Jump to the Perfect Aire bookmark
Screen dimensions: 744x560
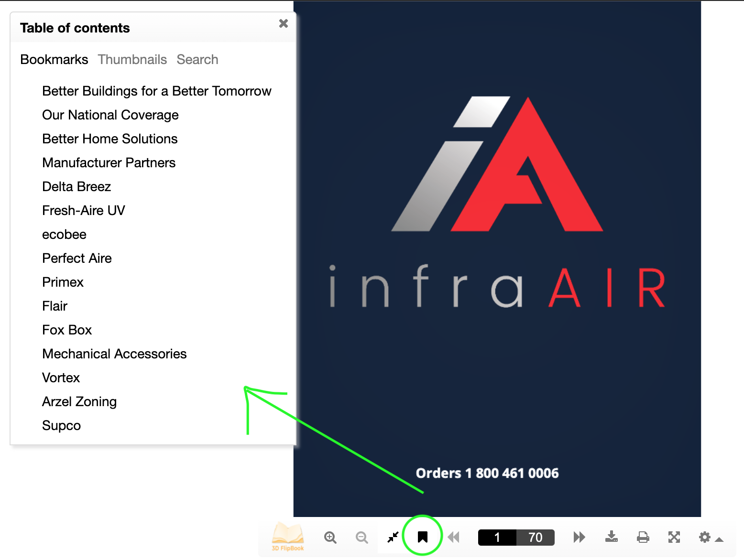point(77,258)
